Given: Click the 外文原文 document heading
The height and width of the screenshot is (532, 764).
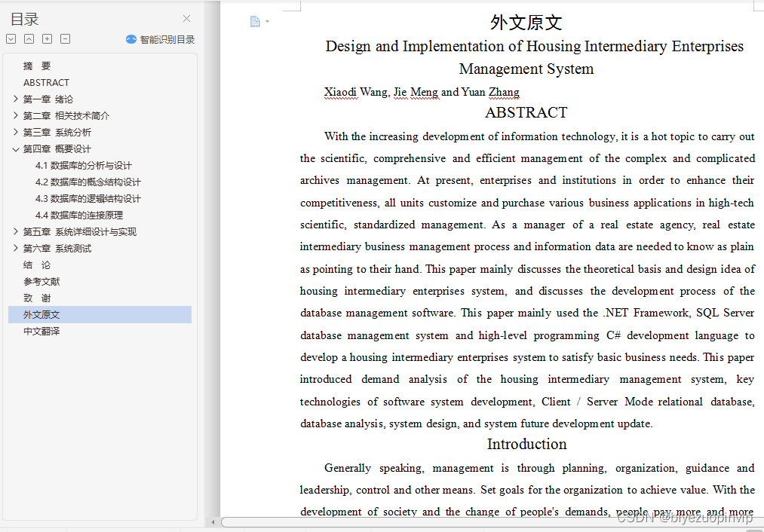Looking at the screenshot, I should pyautogui.click(x=526, y=23).
